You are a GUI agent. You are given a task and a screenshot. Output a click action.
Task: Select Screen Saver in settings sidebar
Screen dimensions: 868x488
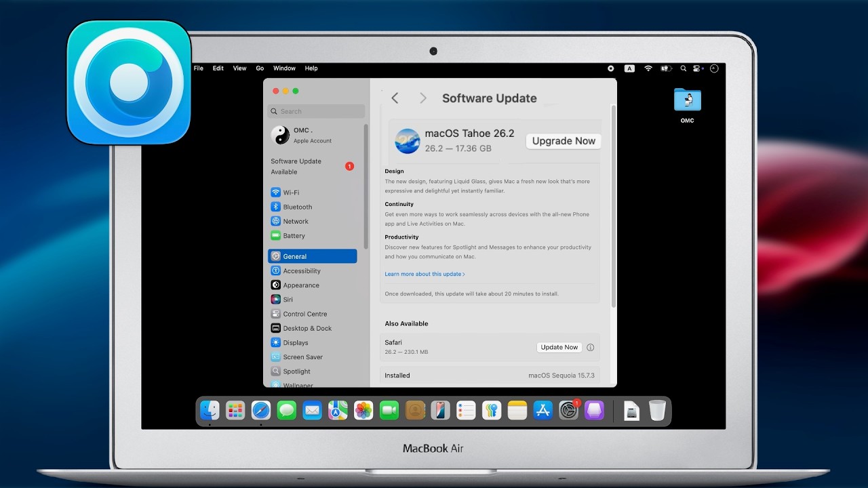click(x=313, y=357)
